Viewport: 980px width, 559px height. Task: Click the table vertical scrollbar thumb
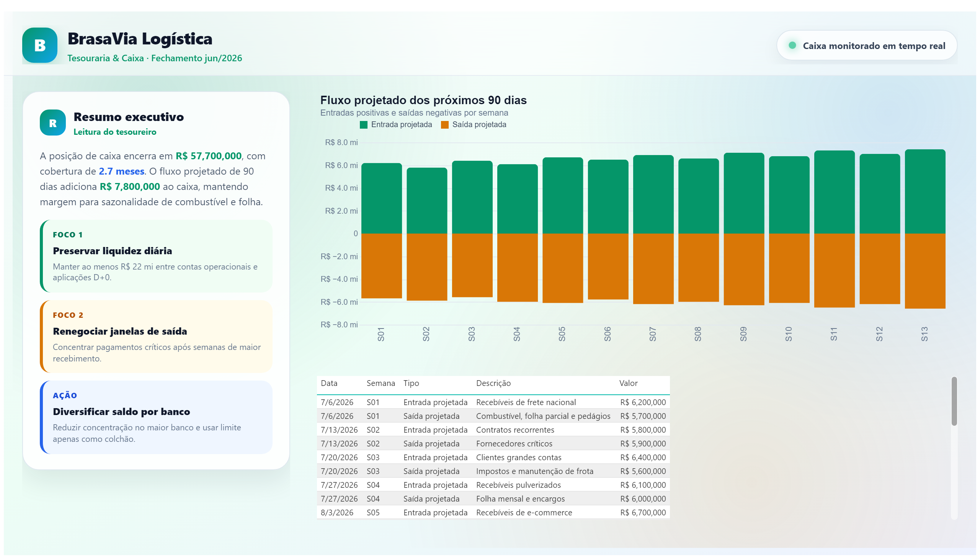954,401
